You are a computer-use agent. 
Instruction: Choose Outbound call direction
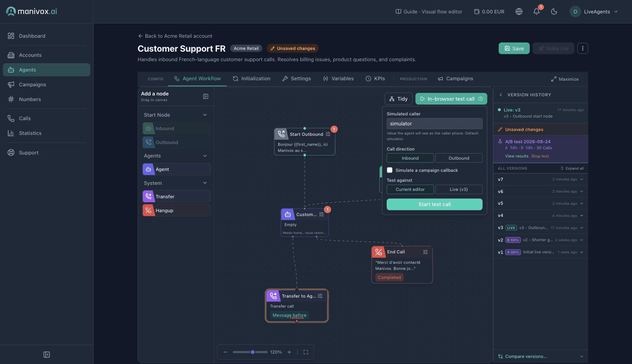(x=459, y=158)
